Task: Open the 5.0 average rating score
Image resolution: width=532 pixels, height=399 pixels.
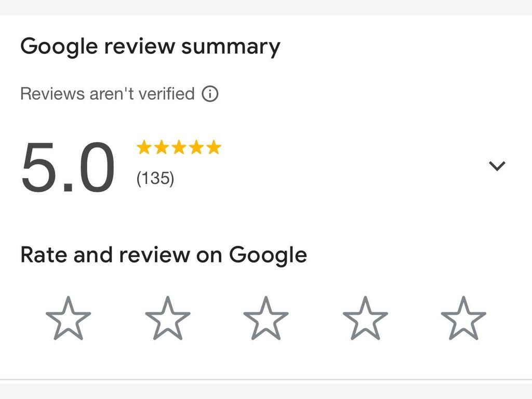Action: (x=68, y=167)
